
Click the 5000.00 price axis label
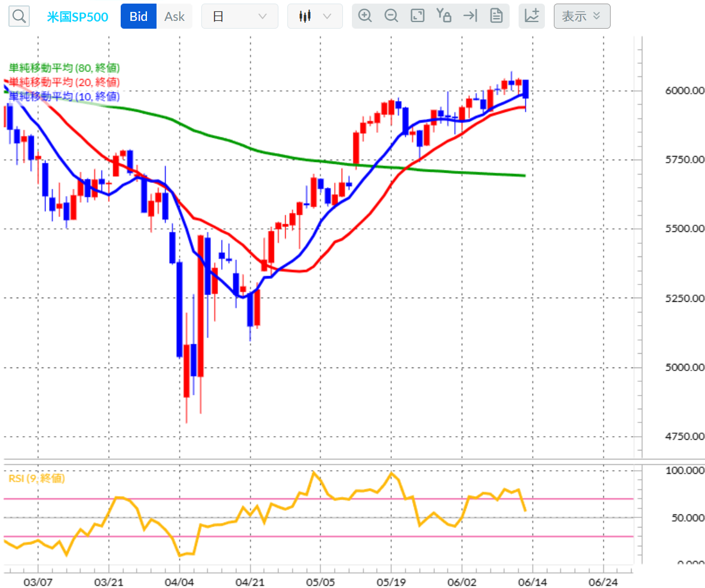[x=684, y=367]
